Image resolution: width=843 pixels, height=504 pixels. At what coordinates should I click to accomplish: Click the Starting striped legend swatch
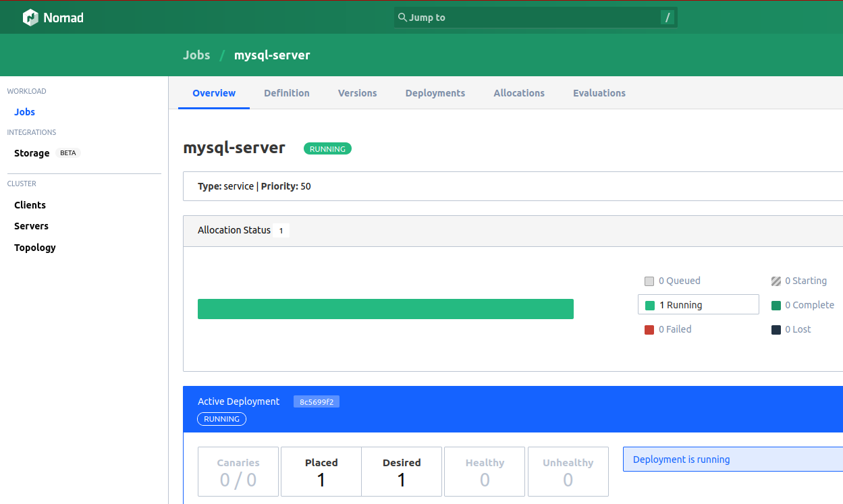click(x=776, y=281)
